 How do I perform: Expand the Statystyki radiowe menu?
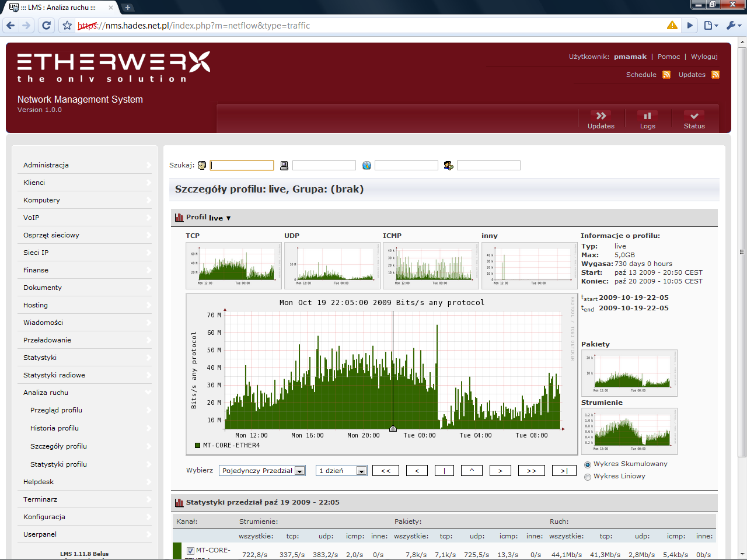point(85,375)
